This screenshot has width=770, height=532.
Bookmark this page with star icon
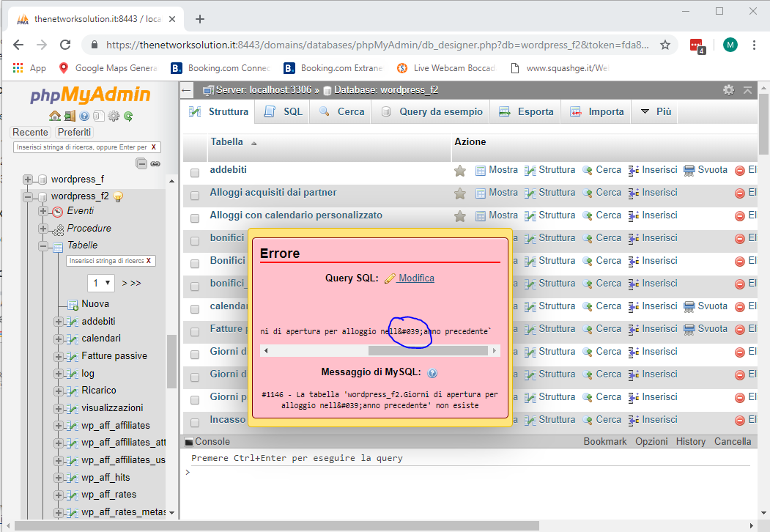pyautogui.click(x=665, y=45)
